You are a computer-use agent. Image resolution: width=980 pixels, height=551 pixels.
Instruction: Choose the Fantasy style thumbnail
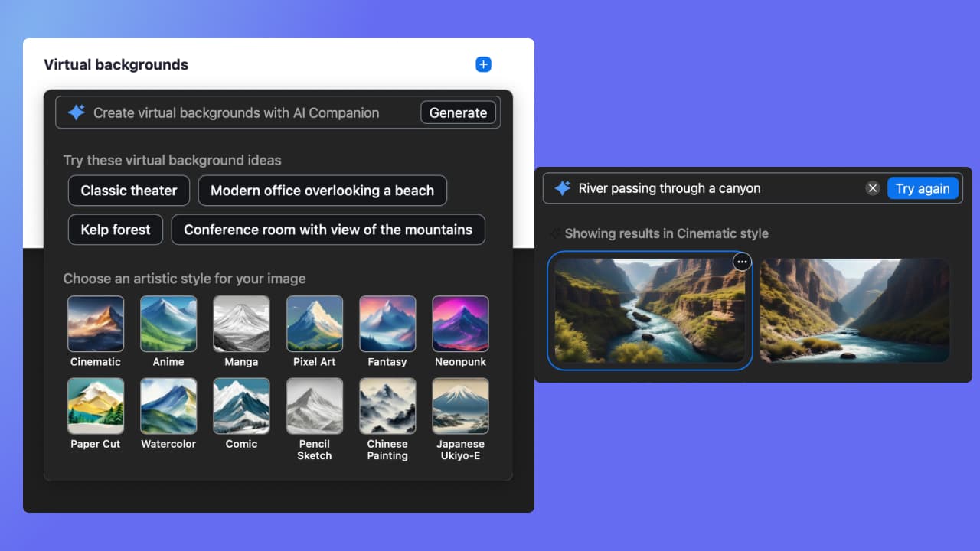coord(387,324)
